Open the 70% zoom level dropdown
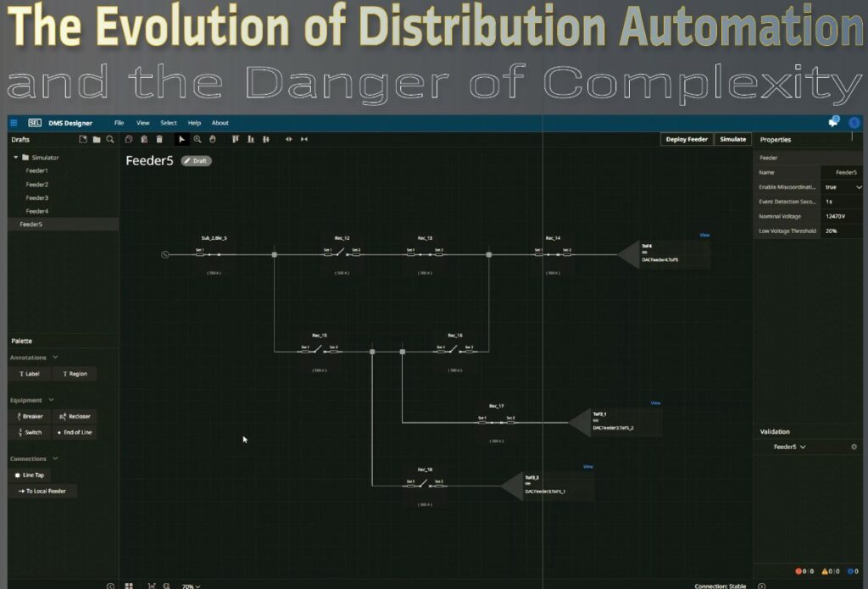 [x=191, y=586]
